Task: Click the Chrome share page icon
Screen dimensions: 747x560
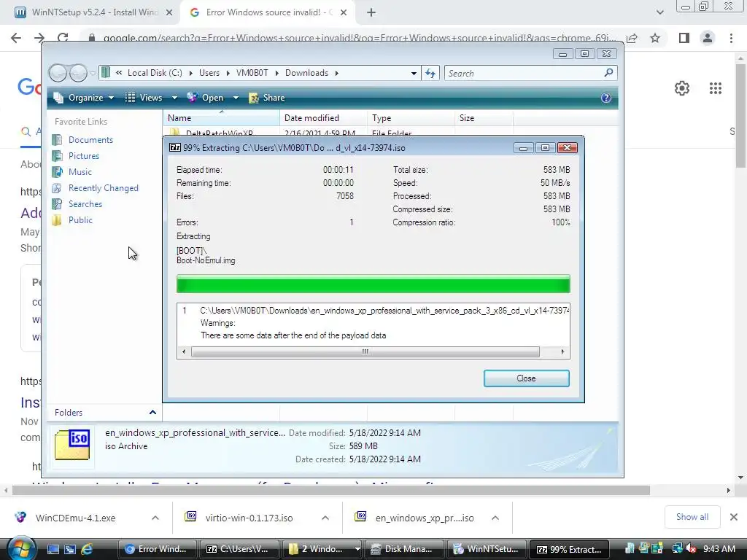Action: (x=632, y=38)
